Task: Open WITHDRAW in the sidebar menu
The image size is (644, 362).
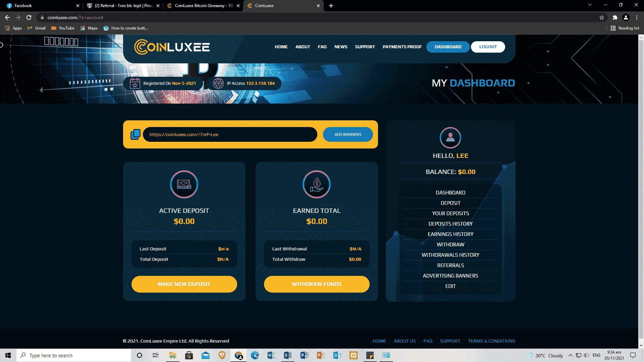Action: (450, 245)
